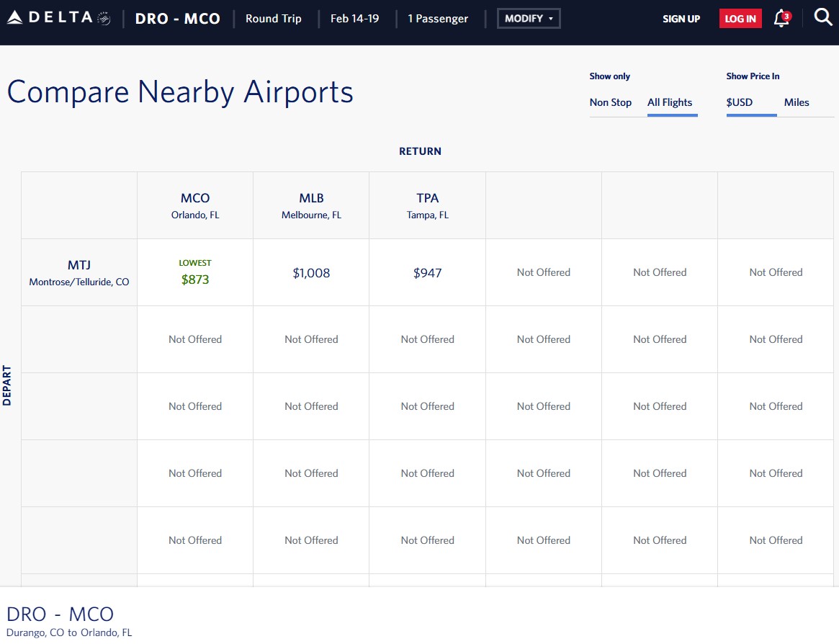Select the lowest $873 MTJ to MCO fare
The width and height of the screenshot is (839, 644).
tap(195, 272)
